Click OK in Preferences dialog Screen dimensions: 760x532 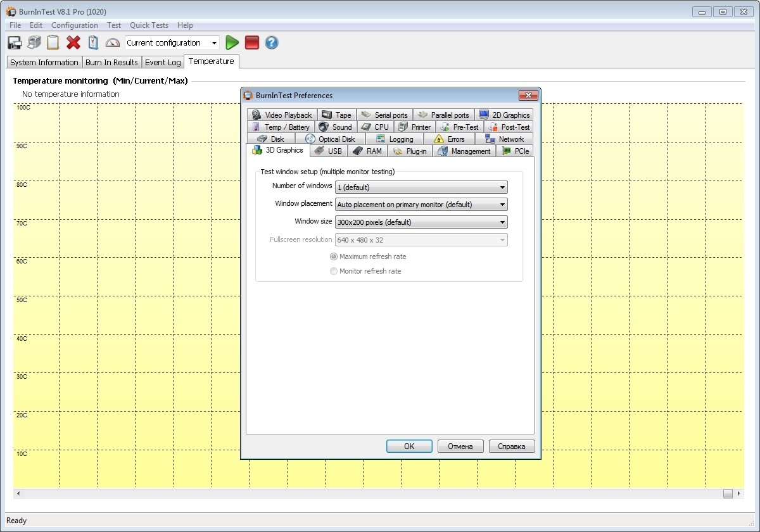point(409,446)
